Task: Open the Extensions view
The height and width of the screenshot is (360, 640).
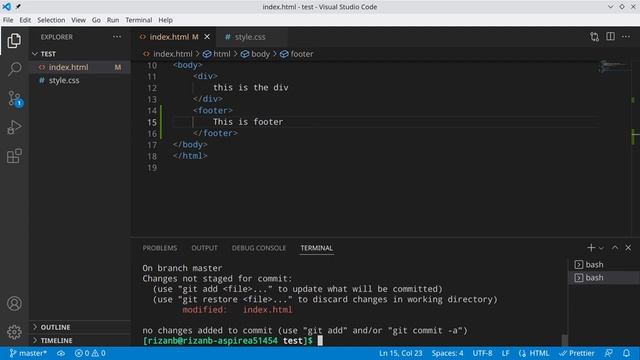Action: 14,156
